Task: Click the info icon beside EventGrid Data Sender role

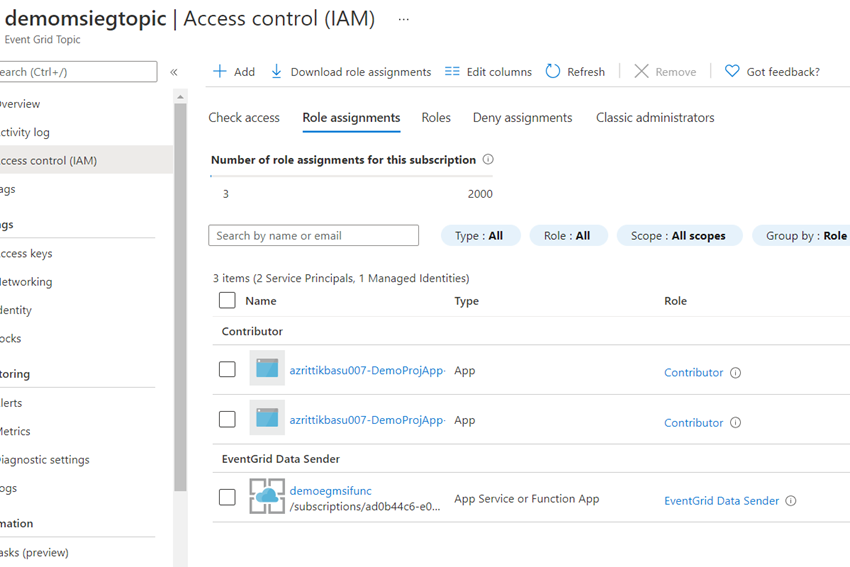Action: coord(791,501)
